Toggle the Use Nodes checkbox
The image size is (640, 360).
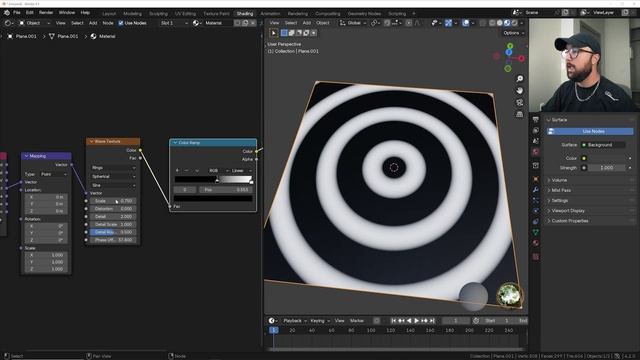[x=121, y=23]
